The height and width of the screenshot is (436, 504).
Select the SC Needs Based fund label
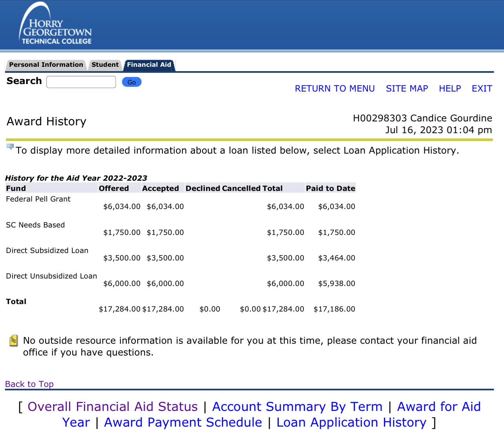(35, 225)
